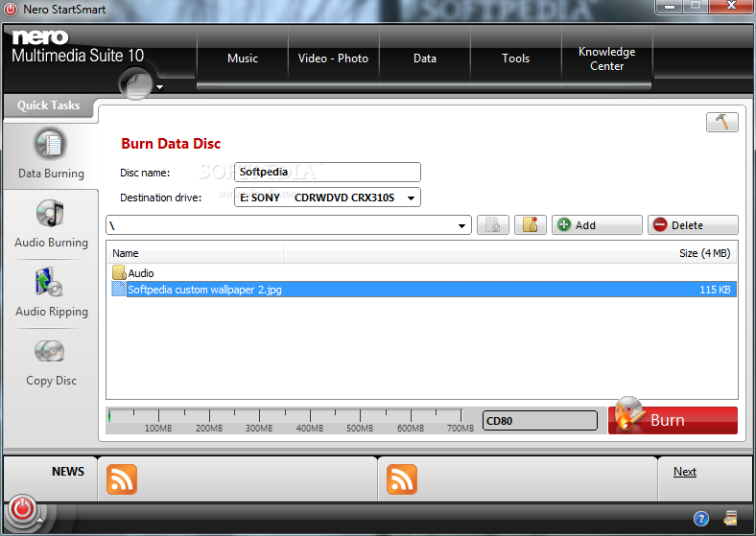Open Audio Burning quick task
Viewport: 756px width, 536px height.
pyautogui.click(x=51, y=224)
